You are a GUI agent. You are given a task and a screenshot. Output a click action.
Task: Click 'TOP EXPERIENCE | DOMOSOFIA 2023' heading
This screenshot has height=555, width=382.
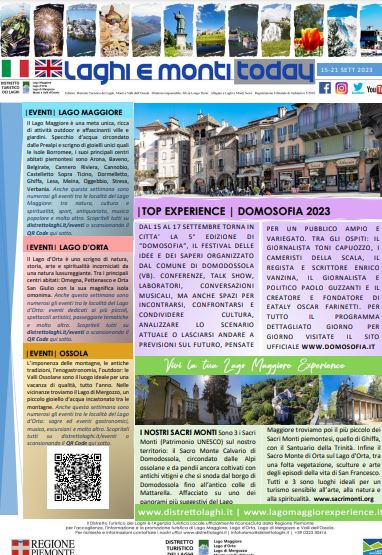(234, 211)
